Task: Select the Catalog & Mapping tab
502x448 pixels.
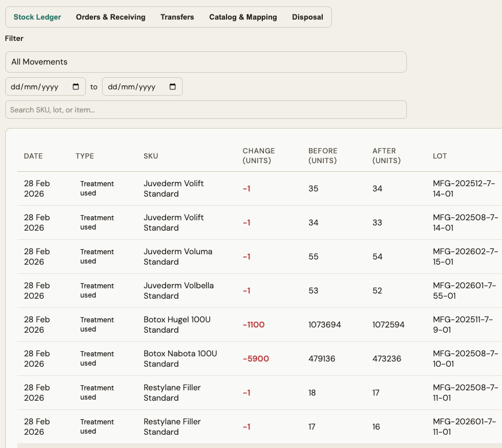Action: pyautogui.click(x=243, y=17)
